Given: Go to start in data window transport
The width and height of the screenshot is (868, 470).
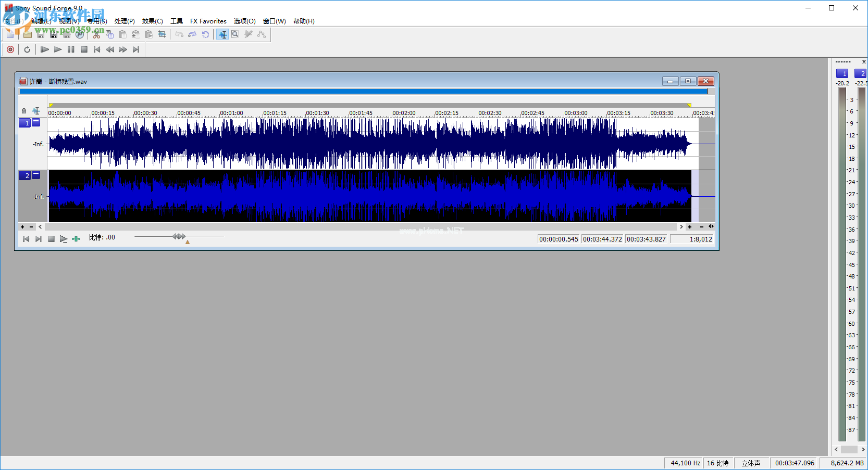Looking at the screenshot, I should (x=26, y=239).
